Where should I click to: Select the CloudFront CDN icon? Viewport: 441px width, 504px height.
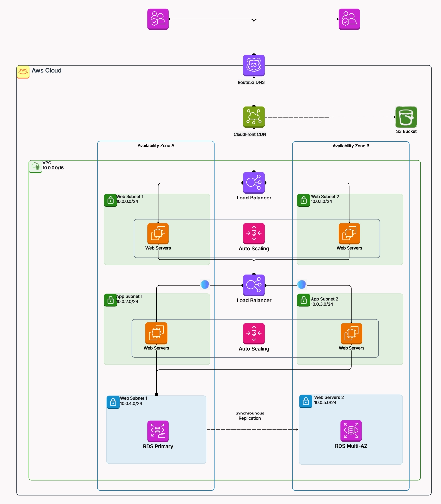point(254,117)
